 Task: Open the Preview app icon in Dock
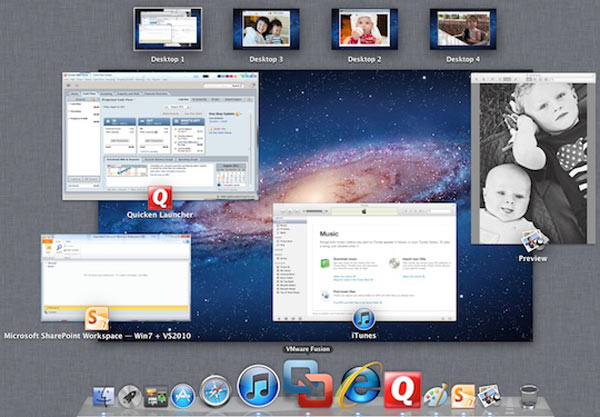[490, 396]
